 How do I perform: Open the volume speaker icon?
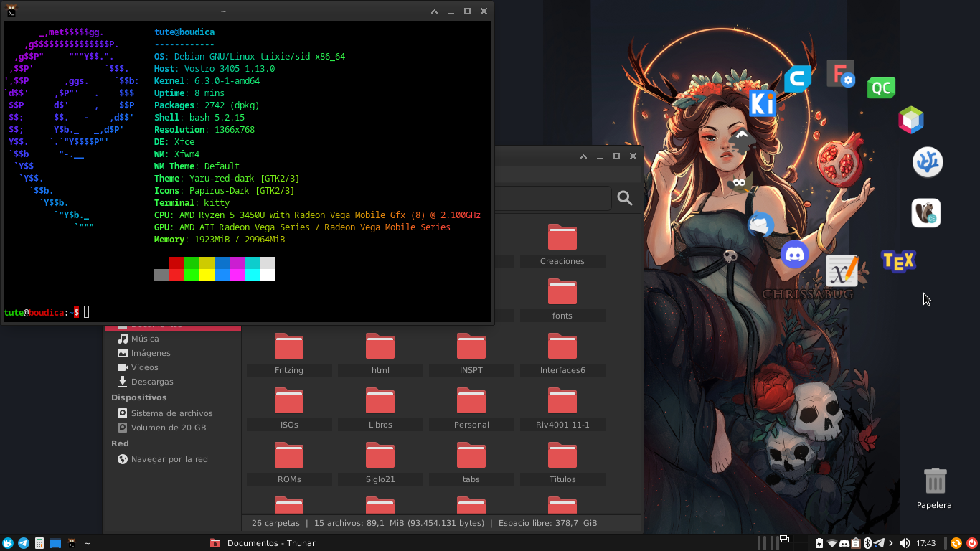[905, 543]
